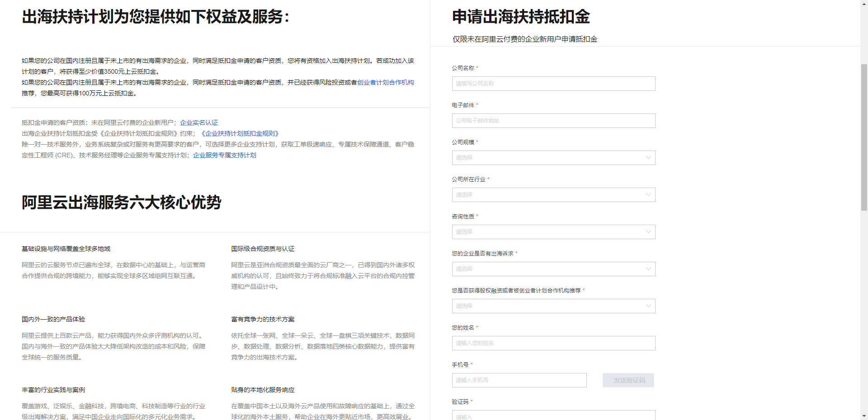868x420 pixels.
Task: Open the 公司所在行业 dropdown
Action: coord(553,195)
